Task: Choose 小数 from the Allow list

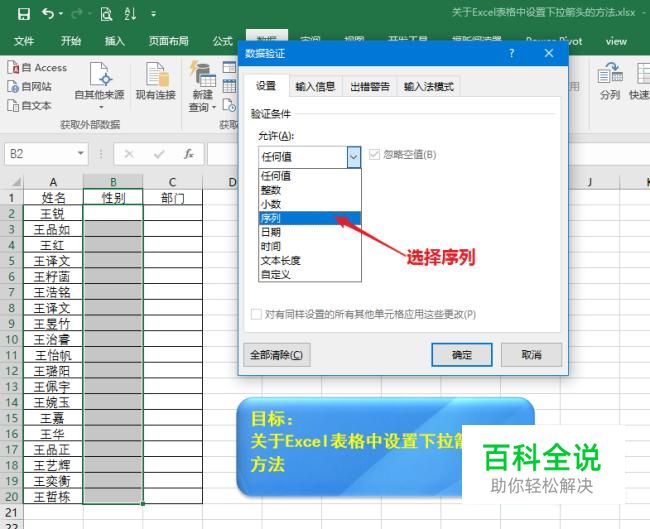Action: (x=309, y=204)
